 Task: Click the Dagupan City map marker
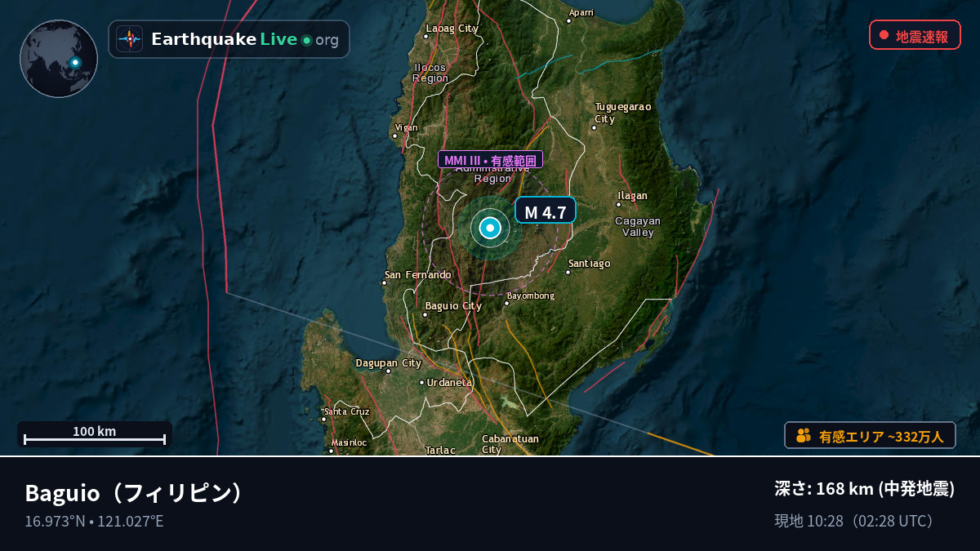389,371
